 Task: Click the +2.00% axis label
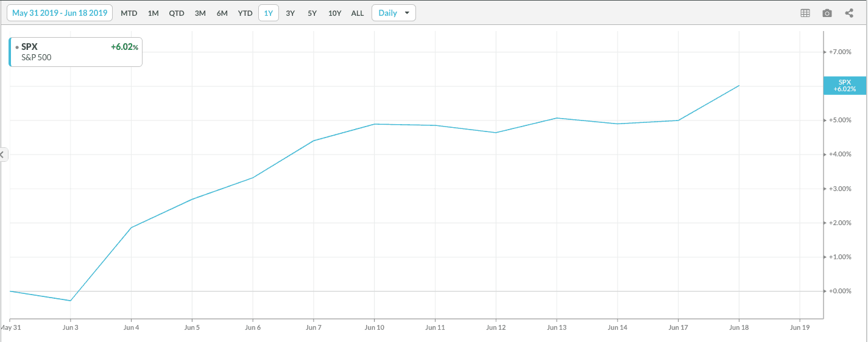(x=839, y=223)
